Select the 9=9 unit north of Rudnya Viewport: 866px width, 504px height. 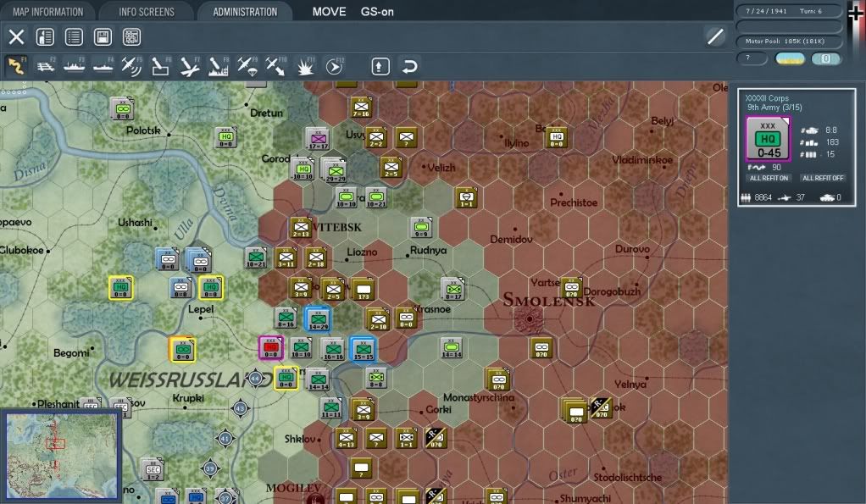421,227
